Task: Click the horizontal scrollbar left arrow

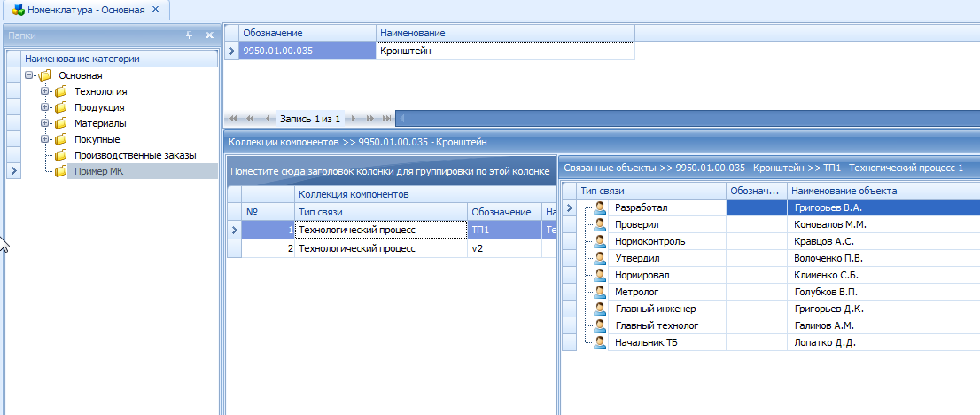Action: (401, 118)
